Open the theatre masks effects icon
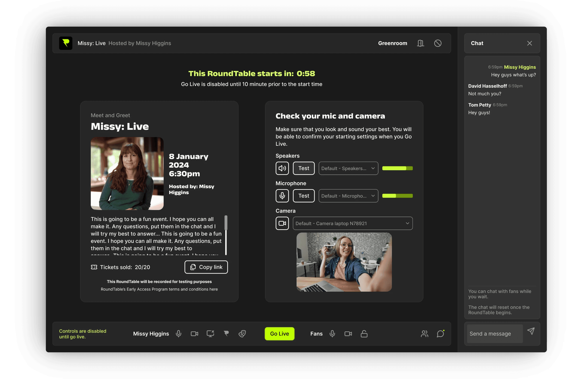 pos(242,334)
